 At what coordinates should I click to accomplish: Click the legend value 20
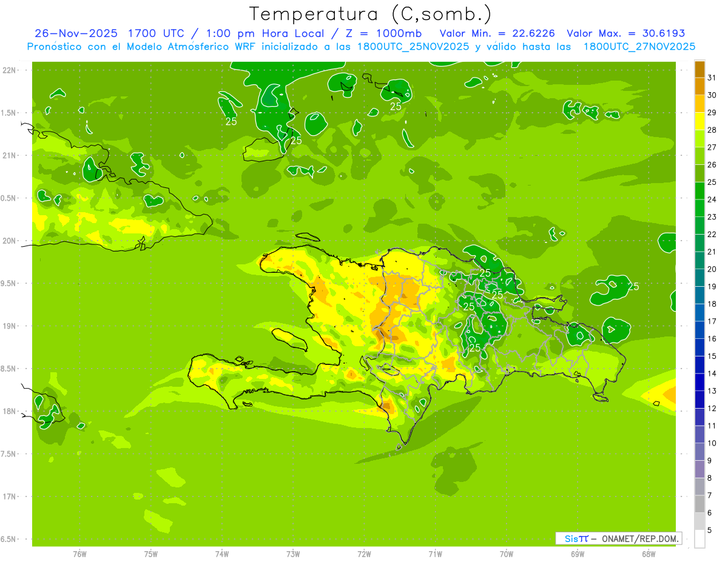712,269
